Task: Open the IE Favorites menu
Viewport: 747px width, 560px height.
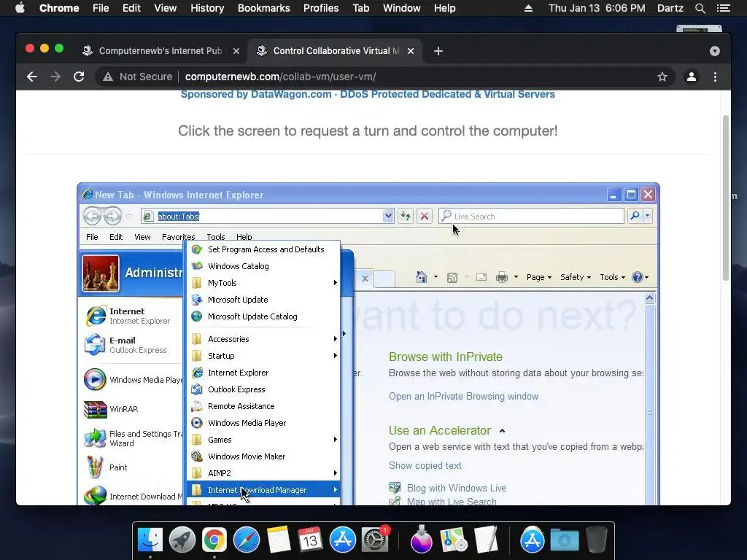Action: tap(178, 237)
